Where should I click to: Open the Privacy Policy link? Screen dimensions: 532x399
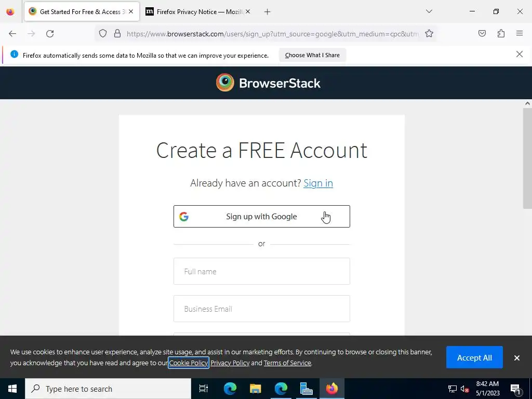[230, 363]
